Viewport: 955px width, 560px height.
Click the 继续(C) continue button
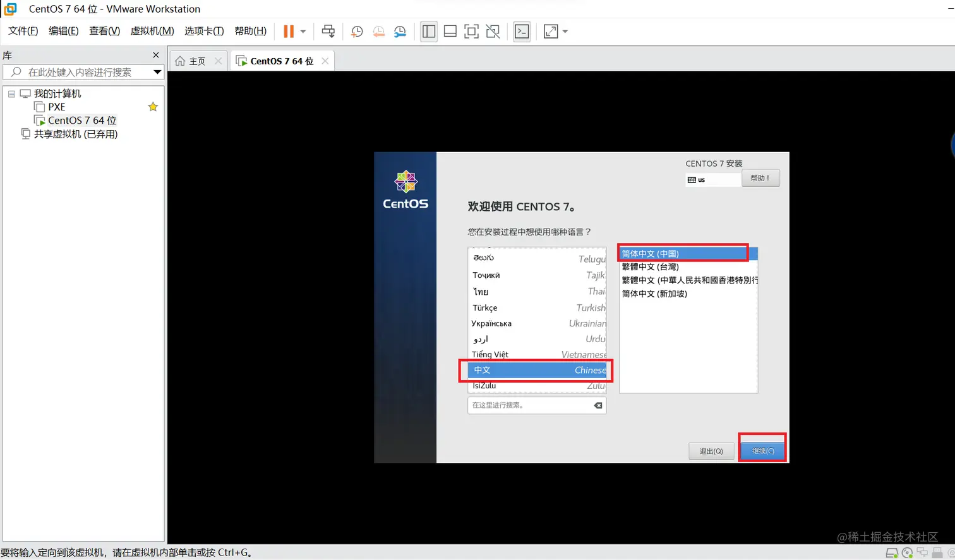click(x=763, y=451)
